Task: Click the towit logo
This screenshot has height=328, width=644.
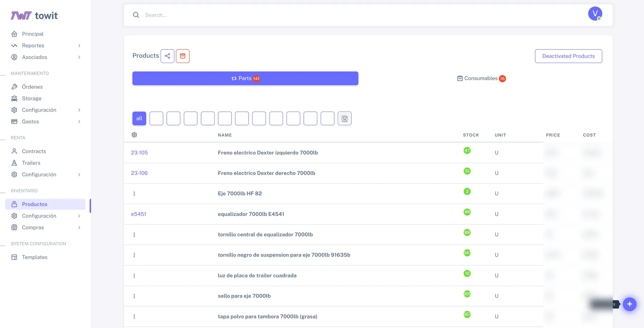Action: (34, 15)
